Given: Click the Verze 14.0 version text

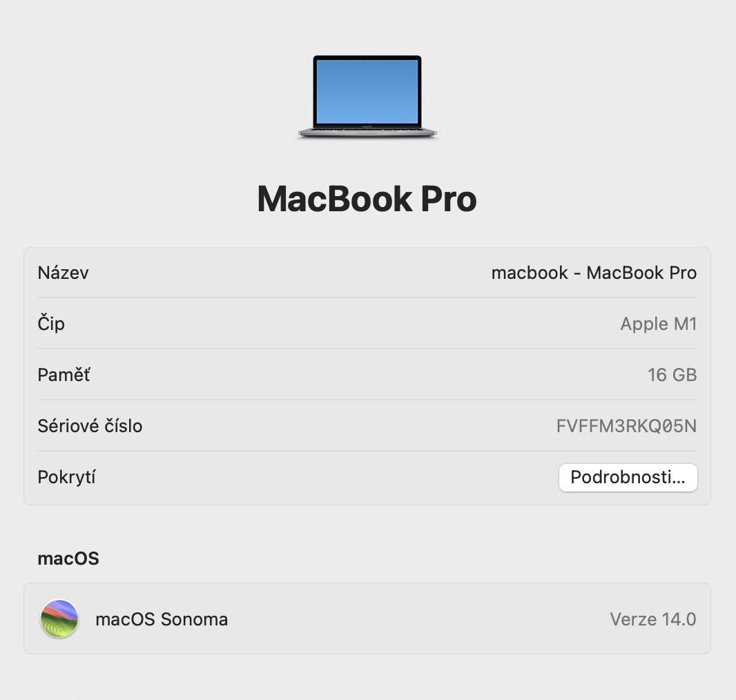Looking at the screenshot, I should 653,619.
